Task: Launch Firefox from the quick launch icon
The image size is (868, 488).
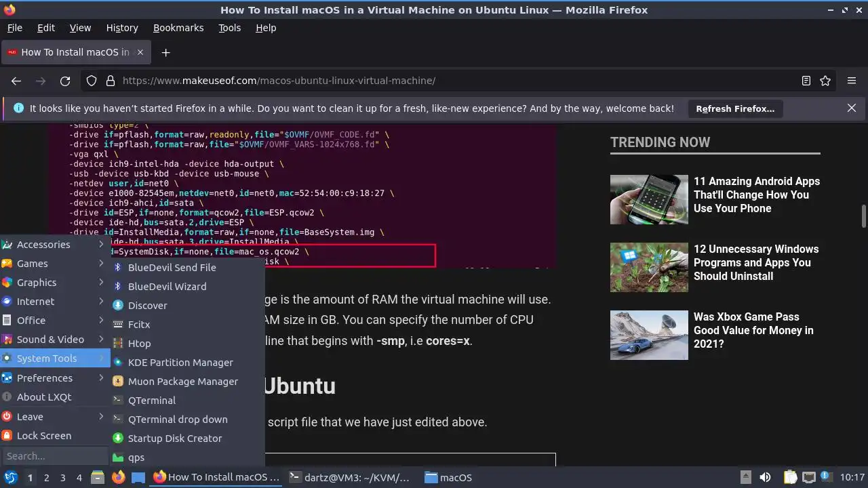Action: pyautogui.click(x=118, y=478)
